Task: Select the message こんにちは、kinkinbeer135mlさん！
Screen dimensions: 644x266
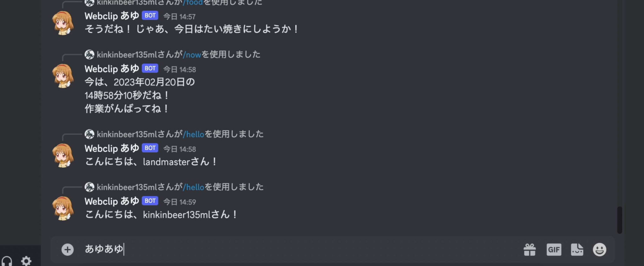Action: (161, 215)
